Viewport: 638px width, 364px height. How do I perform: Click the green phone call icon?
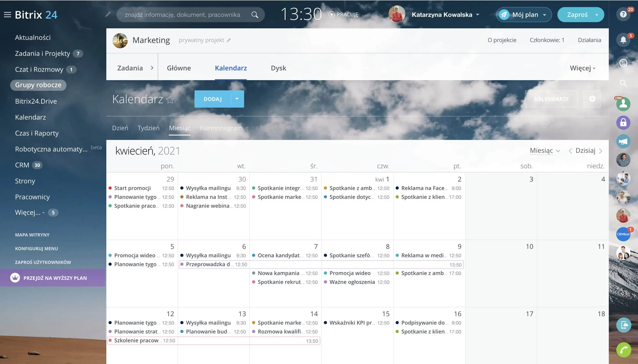click(624, 350)
